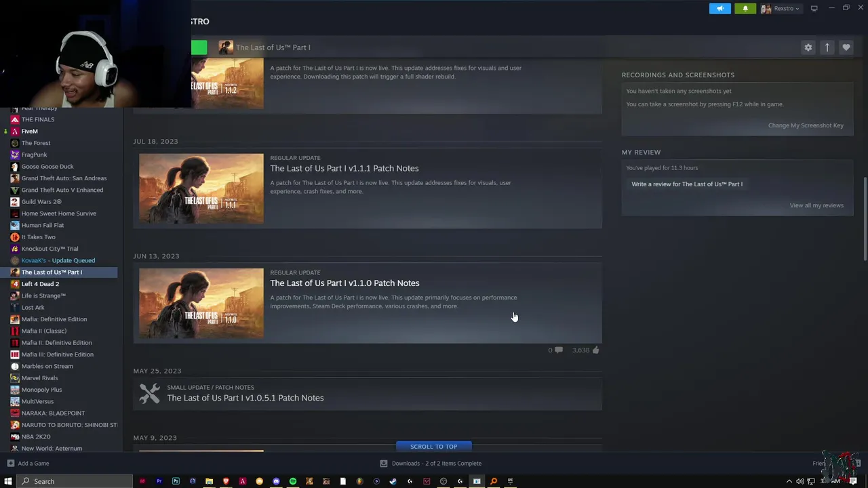868x488 pixels.
Task: Open Discord from the Windows taskbar
Action: [276, 481]
